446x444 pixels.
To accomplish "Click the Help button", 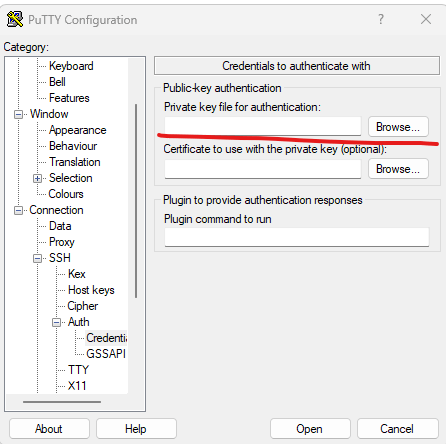I will (x=136, y=429).
